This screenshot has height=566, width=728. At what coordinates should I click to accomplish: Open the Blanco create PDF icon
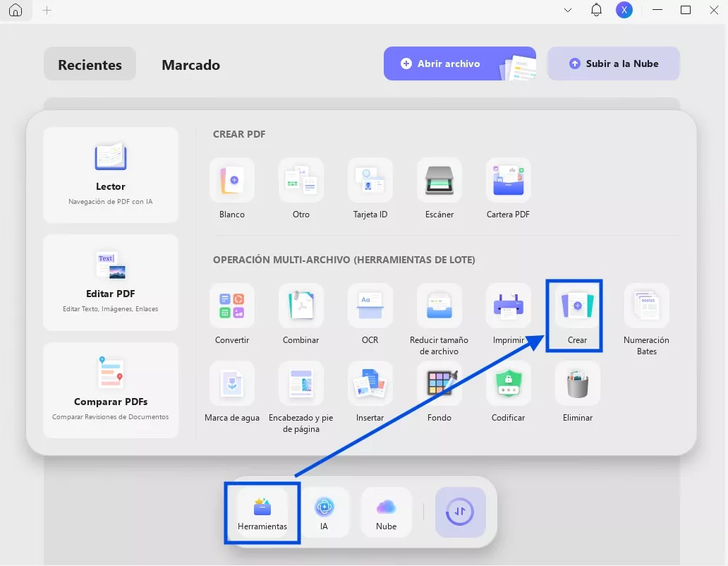(x=232, y=180)
